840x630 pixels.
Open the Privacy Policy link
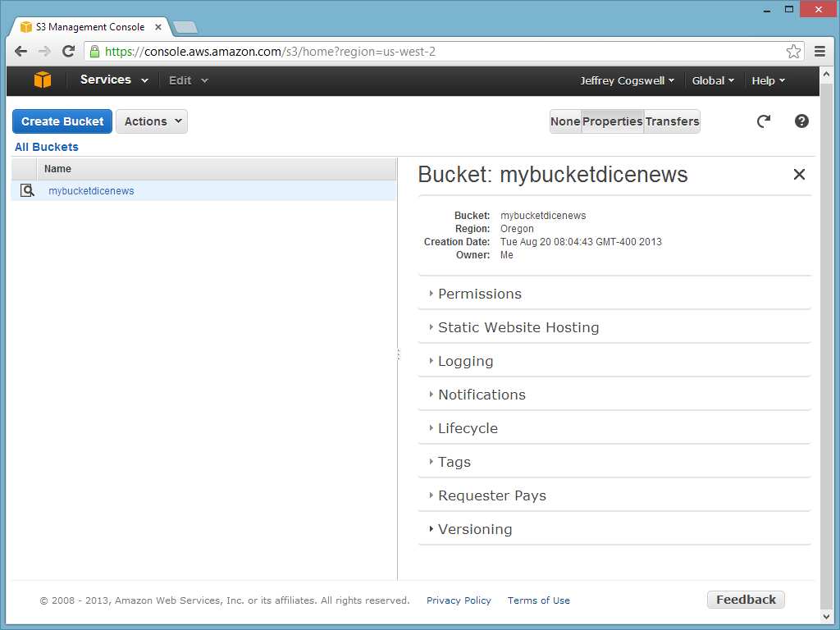coord(459,600)
